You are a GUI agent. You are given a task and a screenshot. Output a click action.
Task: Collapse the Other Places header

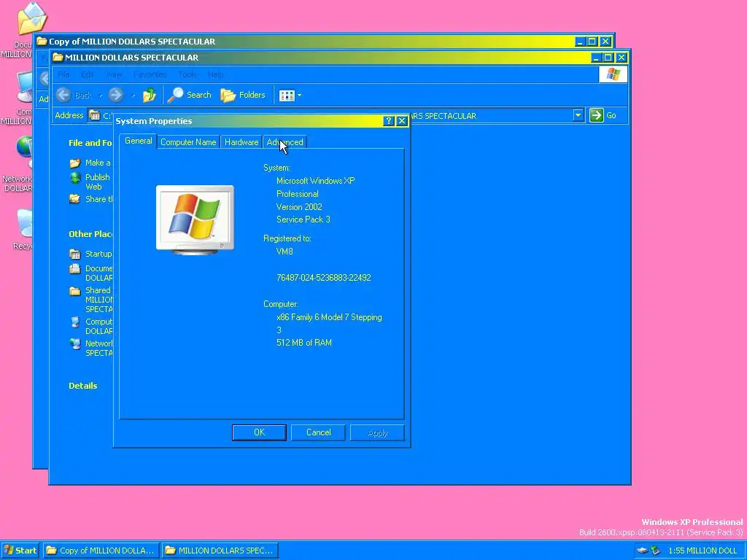click(x=90, y=234)
